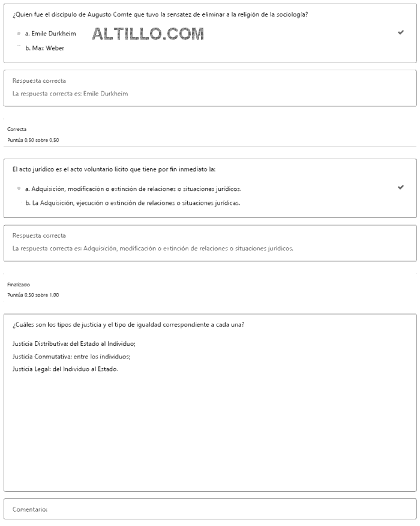The image size is (420, 526).
Task: Choose the radio option b. Max Weber
Action: click(x=19, y=47)
